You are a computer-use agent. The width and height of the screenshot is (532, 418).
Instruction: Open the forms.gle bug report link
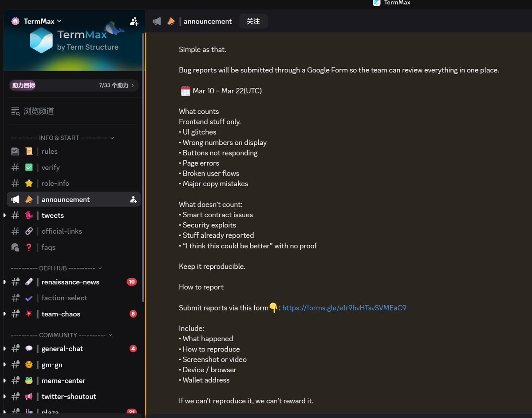point(344,307)
